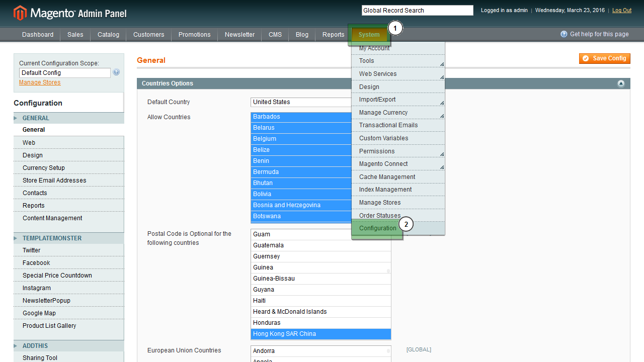The width and height of the screenshot is (644, 362).
Task: Expand the Tools submenu arrow
Action: point(442,64)
